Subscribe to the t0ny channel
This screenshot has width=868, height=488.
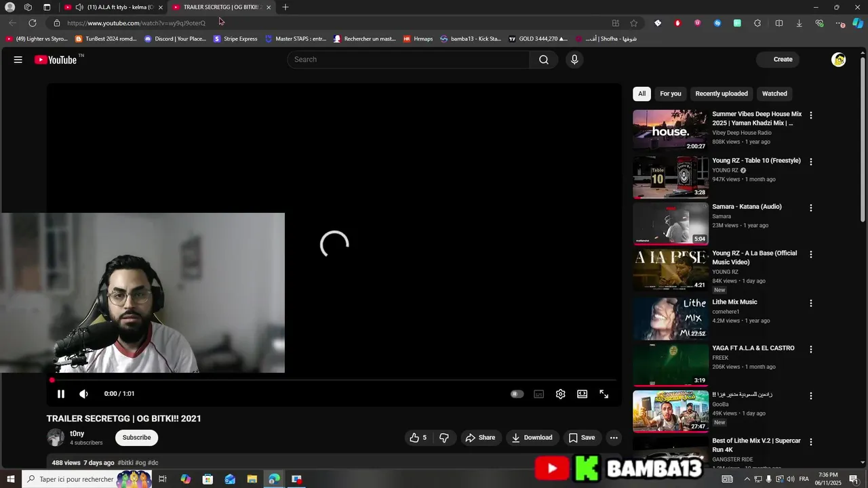136,438
